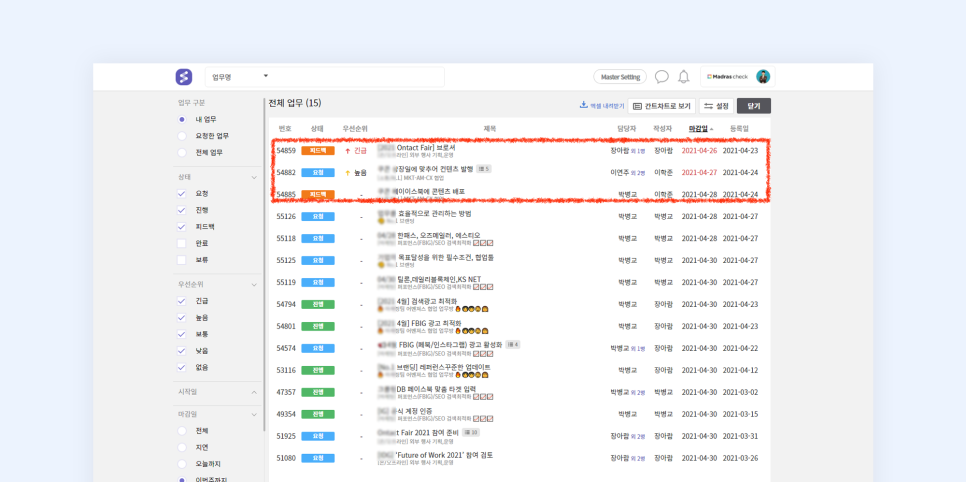Click the settings sliders icon

click(708, 106)
